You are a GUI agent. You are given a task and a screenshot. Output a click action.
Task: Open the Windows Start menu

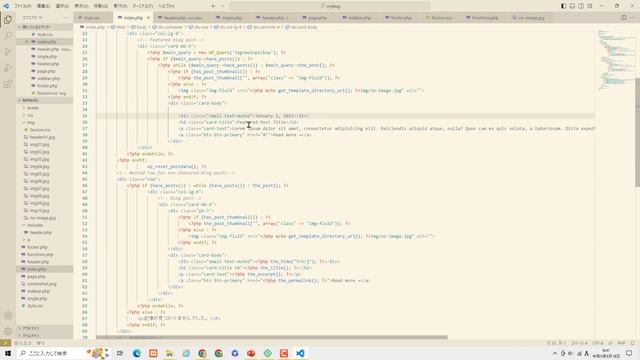[x=8, y=353]
